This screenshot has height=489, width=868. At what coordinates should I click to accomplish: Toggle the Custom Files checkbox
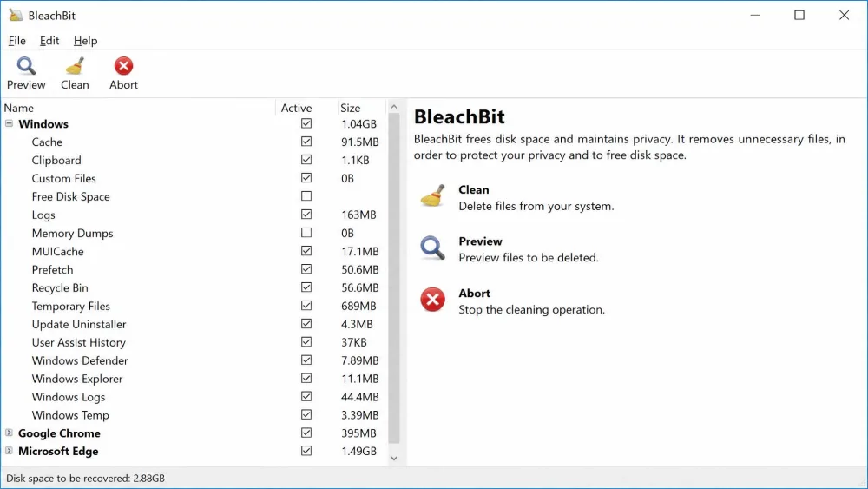pyautogui.click(x=306, y=178)
